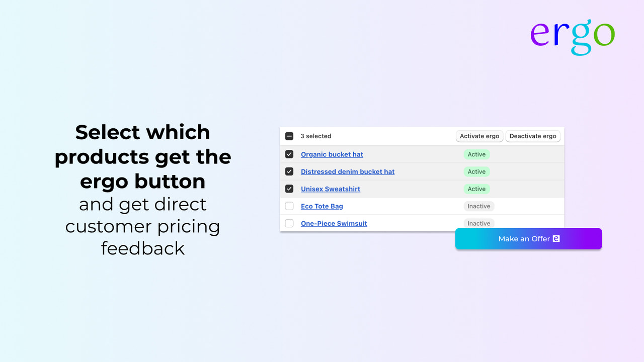This screenshot has width=644, height=362.
Task: Click the indeterminate select-all checkbox showing a dash
Action: (x=289, y=136)
